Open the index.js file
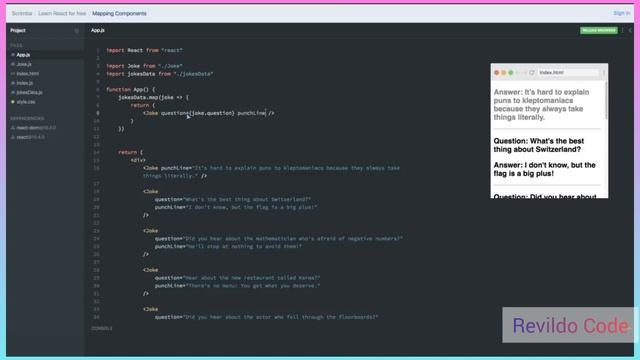Image resolution: width=640 pixels, height=360 pixels. click(24, 83)
